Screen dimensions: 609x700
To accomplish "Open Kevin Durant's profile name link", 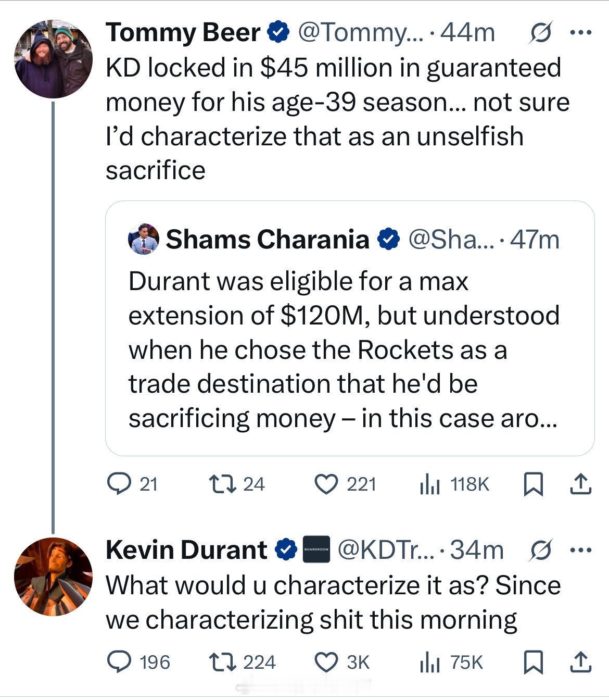I will pos(186,550).
